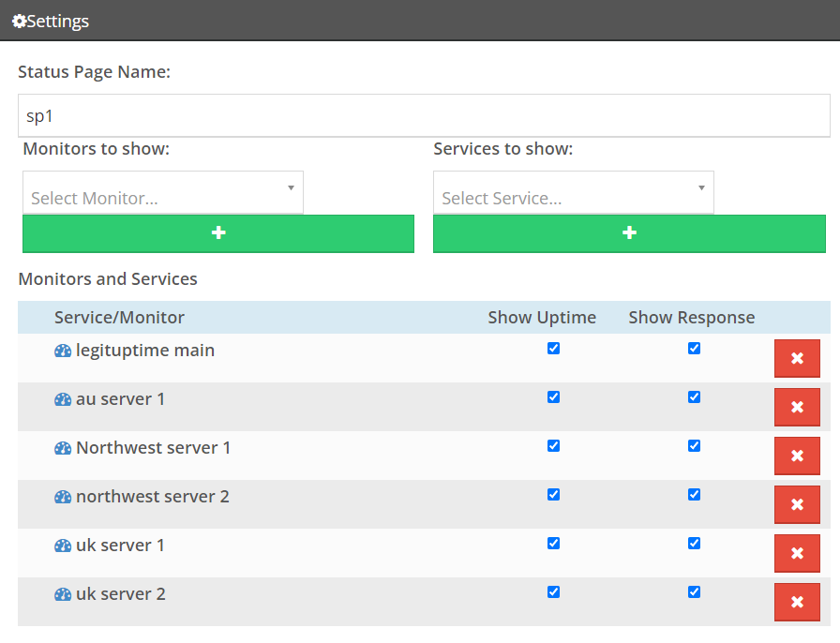Click the Status Page Name input field
This screenshot has width=840, height=643.
(424, 115)
